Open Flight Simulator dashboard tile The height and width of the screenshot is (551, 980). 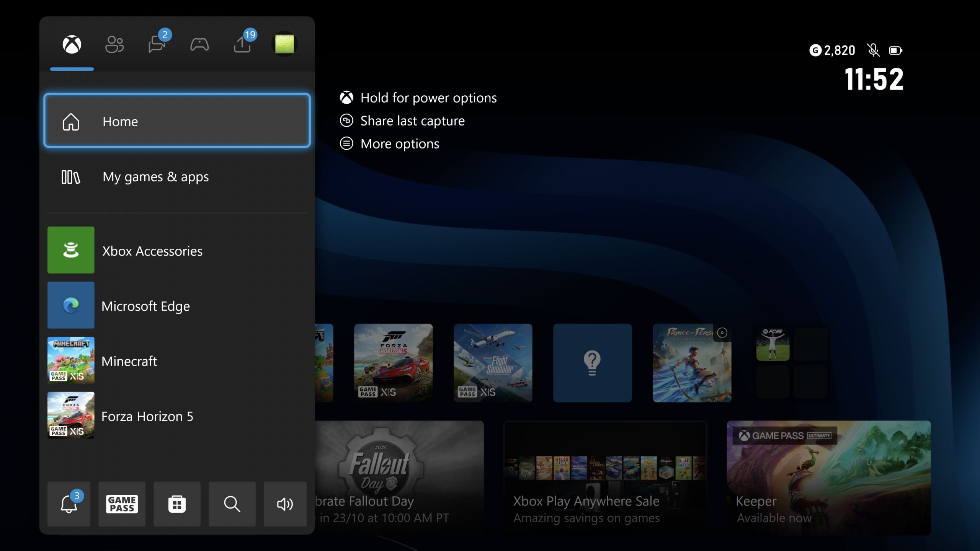click(x=493, y=363)
